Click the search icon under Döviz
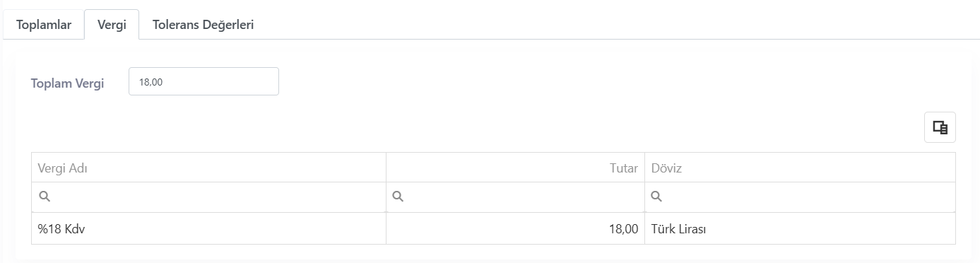980x263 pixels. click(656, 197)
